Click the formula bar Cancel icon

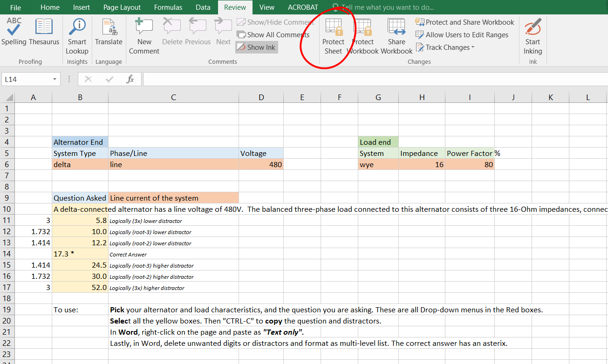coord(89,80)
